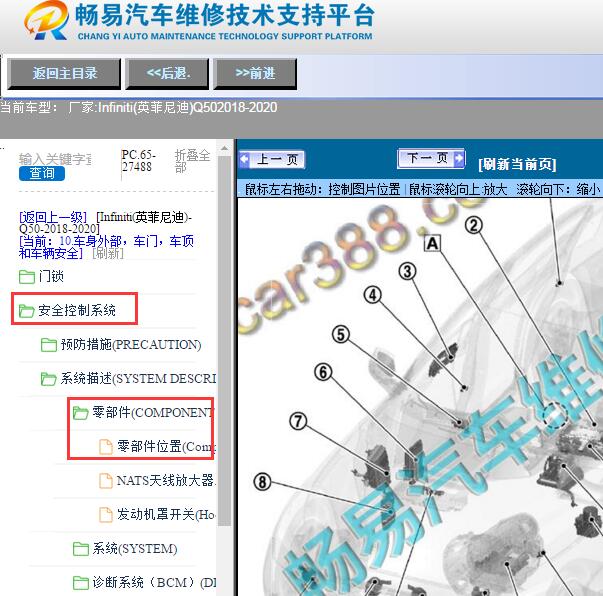Click the 畅易 platform logo

(x=47, y=20)
